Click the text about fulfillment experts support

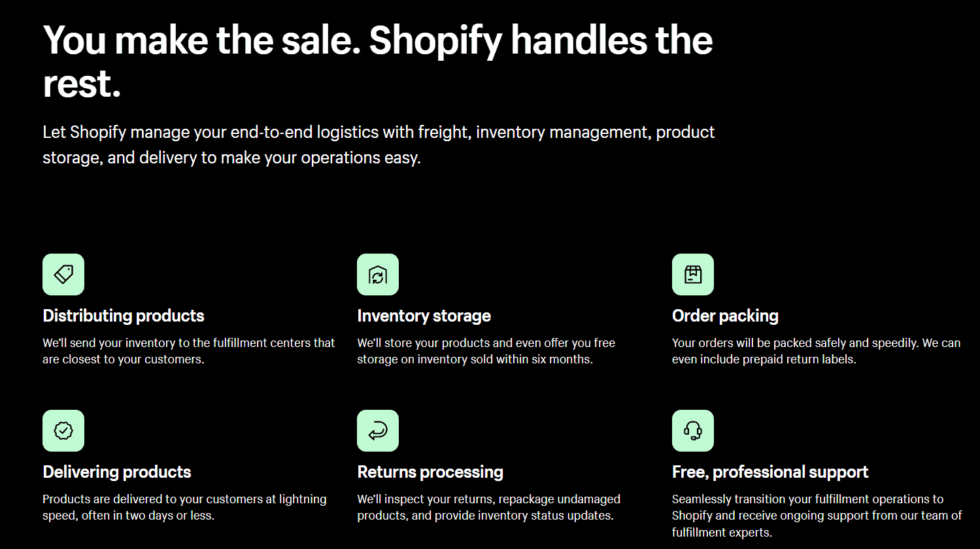point(817,516)
